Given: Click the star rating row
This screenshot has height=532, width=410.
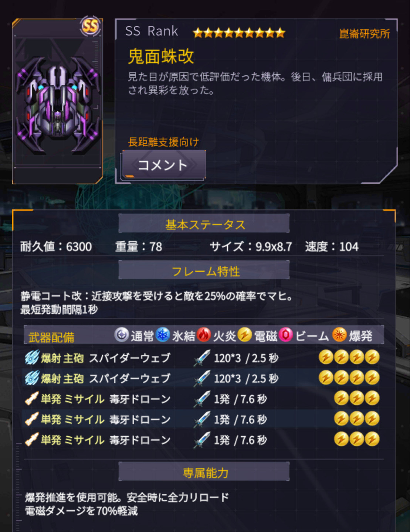Looking at the screenshot, I should (x=239, y=33).
